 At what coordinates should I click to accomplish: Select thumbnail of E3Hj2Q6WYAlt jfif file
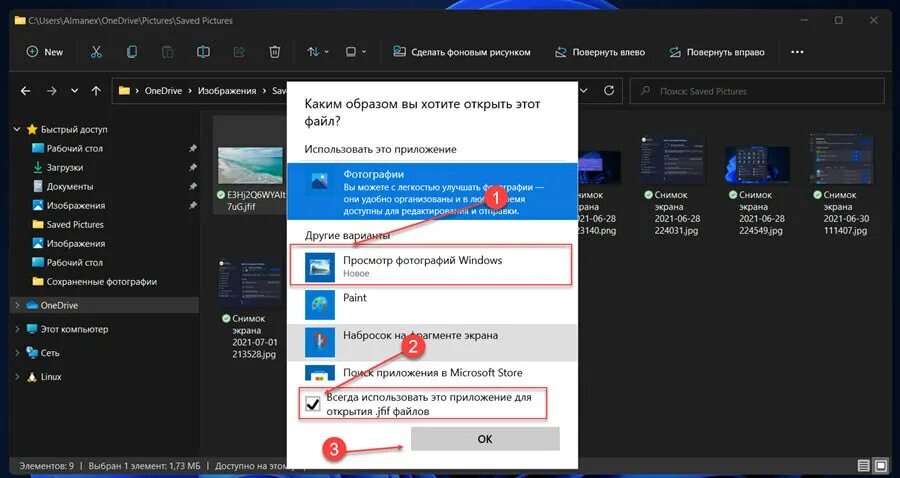(250, 165)
